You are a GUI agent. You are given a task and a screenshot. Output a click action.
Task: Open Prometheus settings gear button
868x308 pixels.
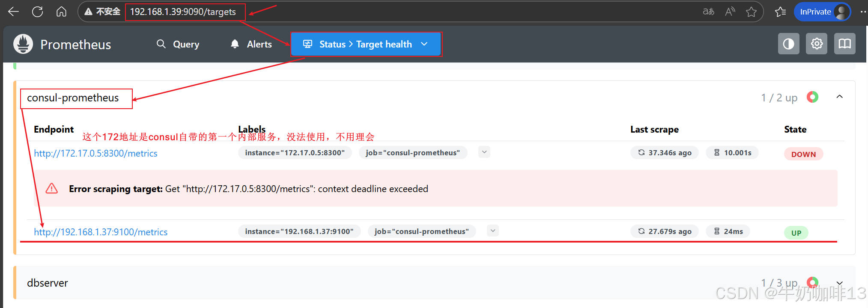coord(817,44)
